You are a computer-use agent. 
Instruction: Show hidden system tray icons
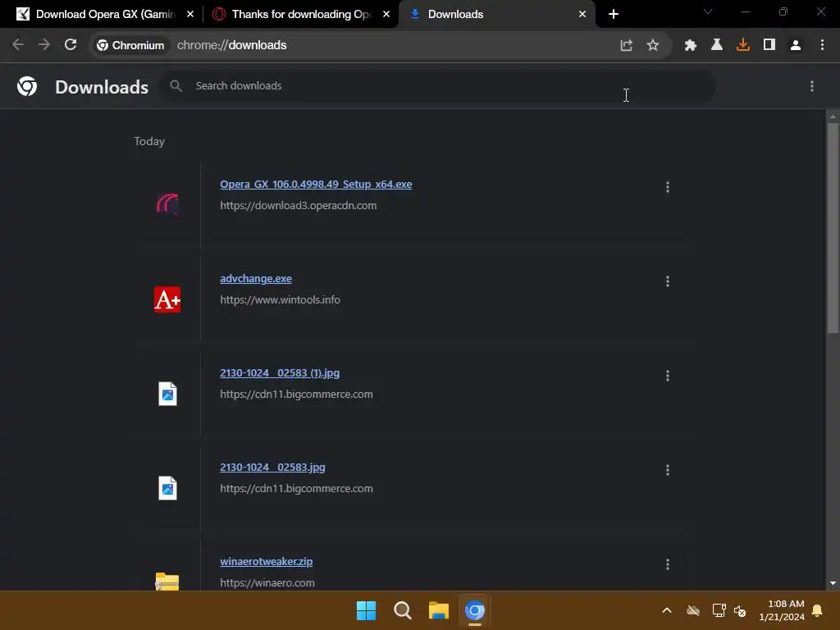coord(667,610)
